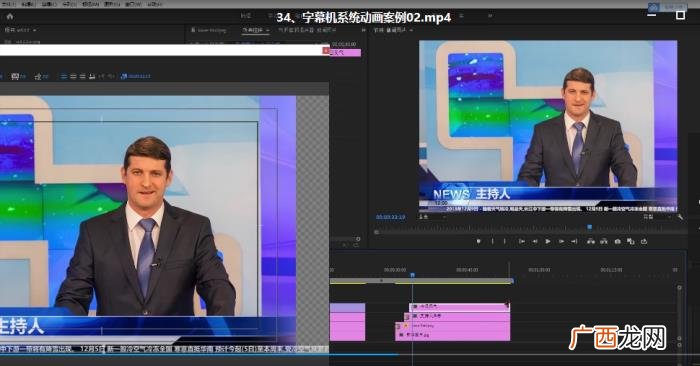Click the Comparison View icon beside the camera
The image size is (700, 366).
630,241
